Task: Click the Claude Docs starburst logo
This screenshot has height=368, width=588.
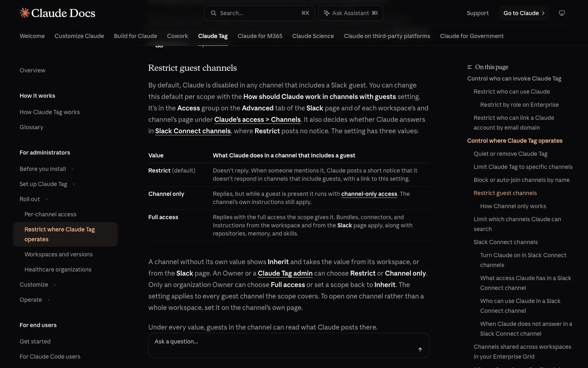Action: 24,13
